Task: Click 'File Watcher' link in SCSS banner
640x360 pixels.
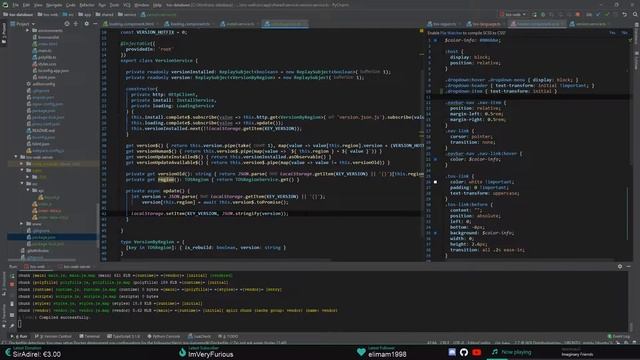Action: coord(451,33)
